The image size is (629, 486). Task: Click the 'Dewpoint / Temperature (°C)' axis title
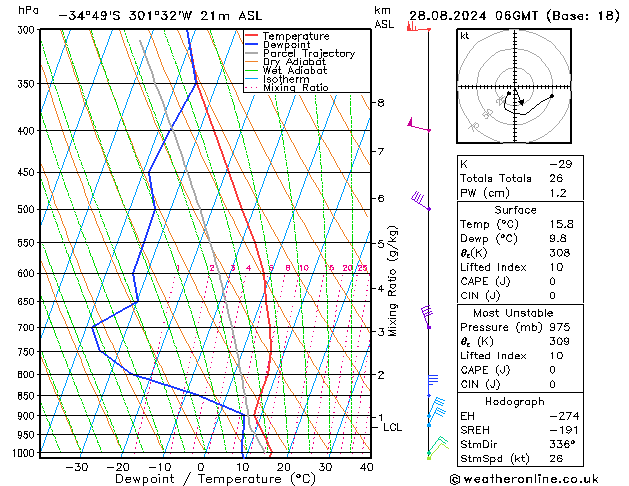click(x=215, y=479)
